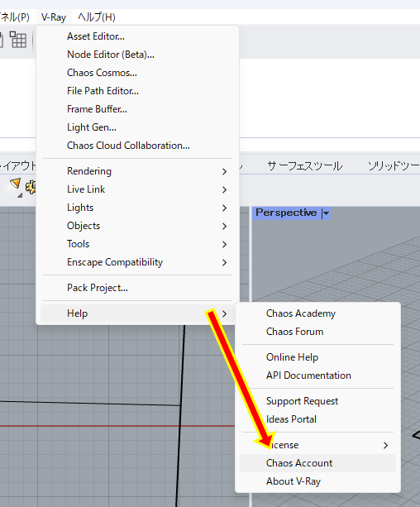Viewport: 420px width, 507px height.
Task: Open the Perspective viewport dropdown arrow
Action: point(326,213)
